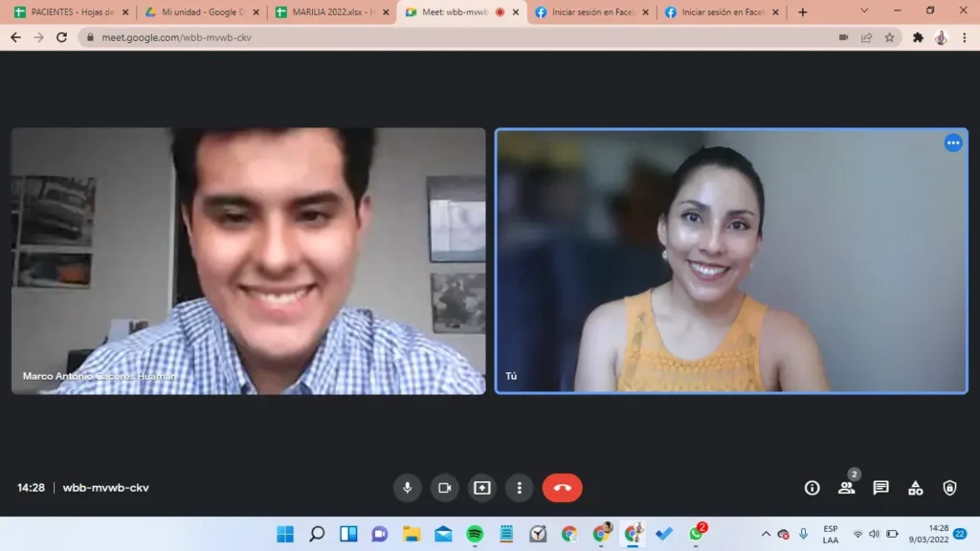
Task: Open the meeting details info icon
Action: point(812,488)
